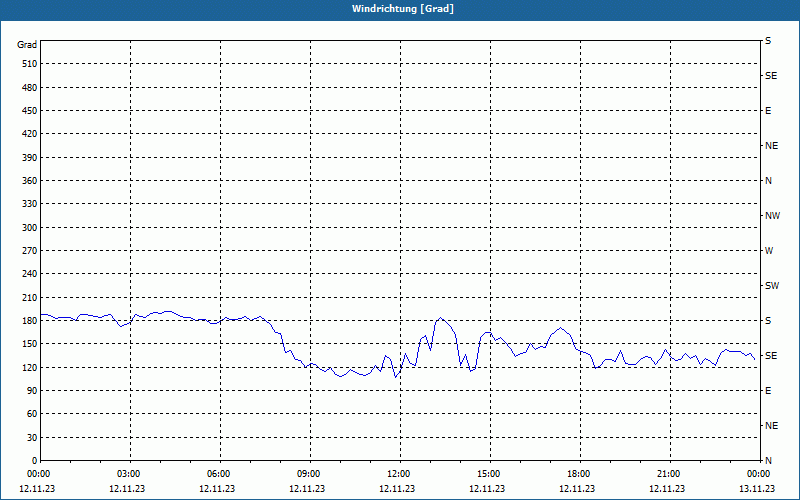Click the 240 degree axis label

pyautogui.click(x=30, y=273)
